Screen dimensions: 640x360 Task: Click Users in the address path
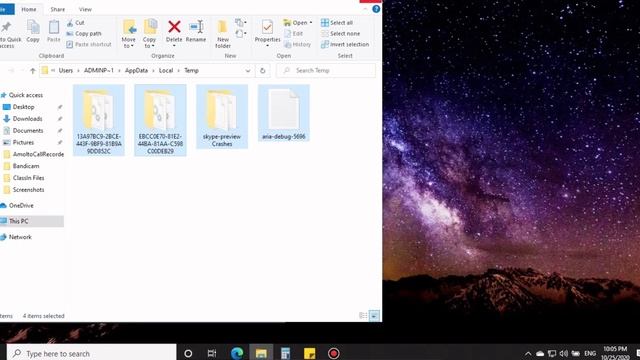(x=66, y=71)
